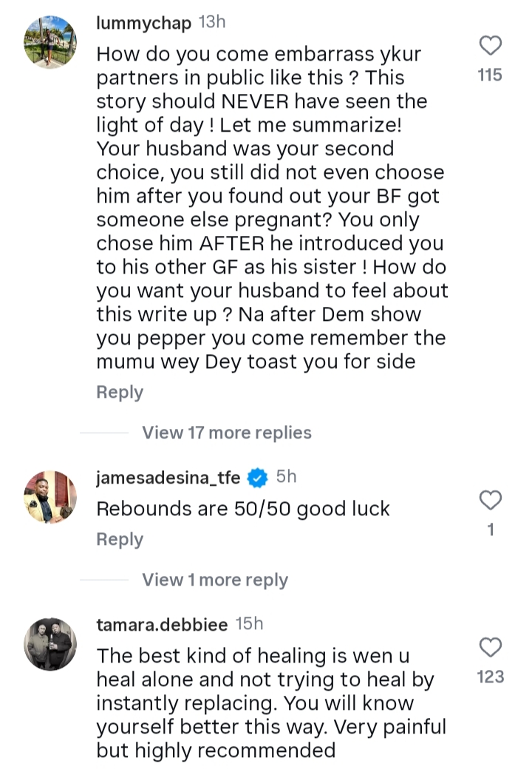Open tamara.debbiee's profile picture

pyautogui.click(x=51, y=643)
